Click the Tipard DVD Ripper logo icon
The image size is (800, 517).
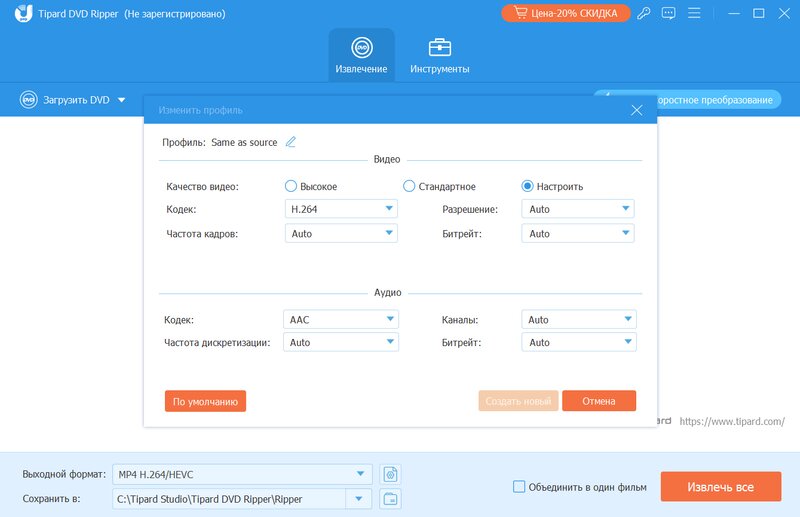[x=23, y=13]
